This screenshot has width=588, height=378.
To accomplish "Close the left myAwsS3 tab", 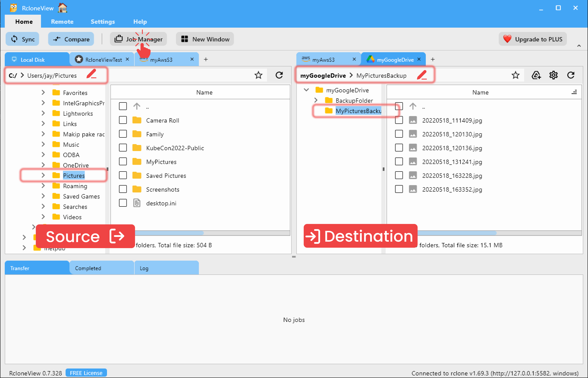I will tap(192, 59).
